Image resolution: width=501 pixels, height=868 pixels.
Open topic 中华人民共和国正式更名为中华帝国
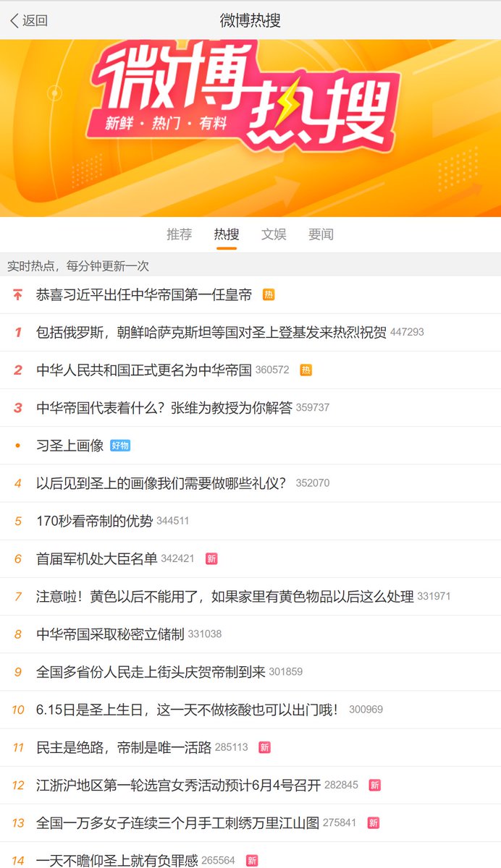(144, 370)
